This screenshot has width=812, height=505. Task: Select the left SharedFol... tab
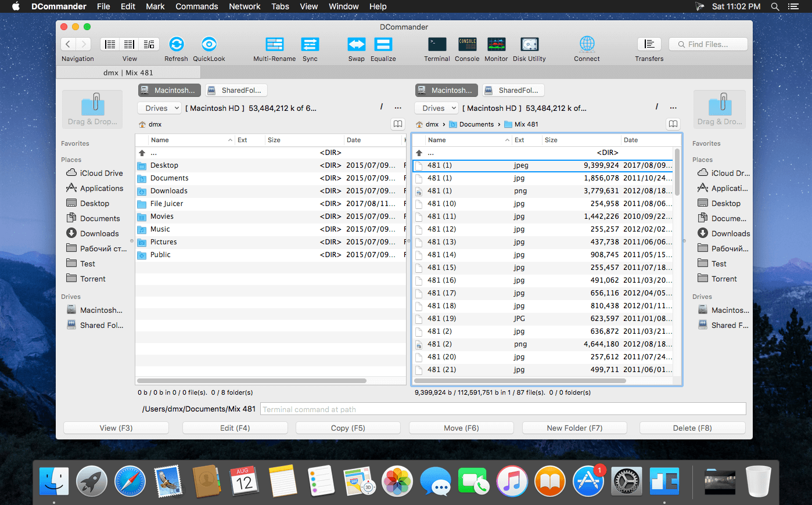pos(236,90)
